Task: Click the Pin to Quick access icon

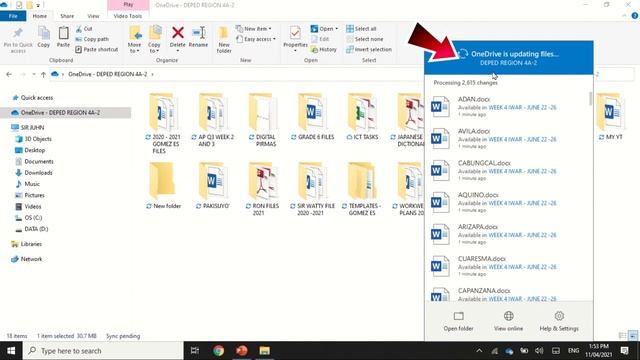Action: coord(18,33)
